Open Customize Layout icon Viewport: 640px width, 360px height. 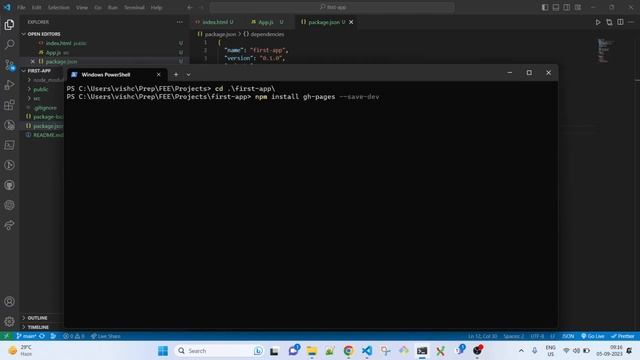click(x=578, y=7)
